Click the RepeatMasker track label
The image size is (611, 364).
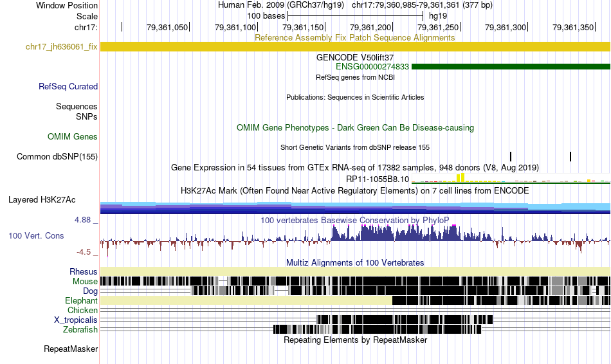pyautogui.click(x=71, y=349)
